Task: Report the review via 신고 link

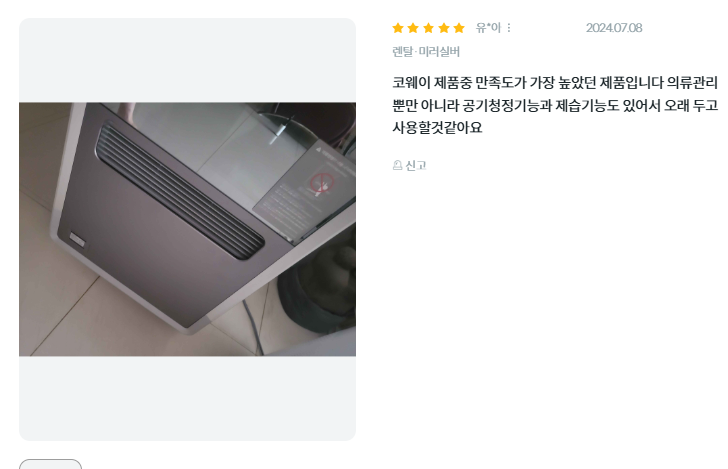Action: (x=416, y=165)
